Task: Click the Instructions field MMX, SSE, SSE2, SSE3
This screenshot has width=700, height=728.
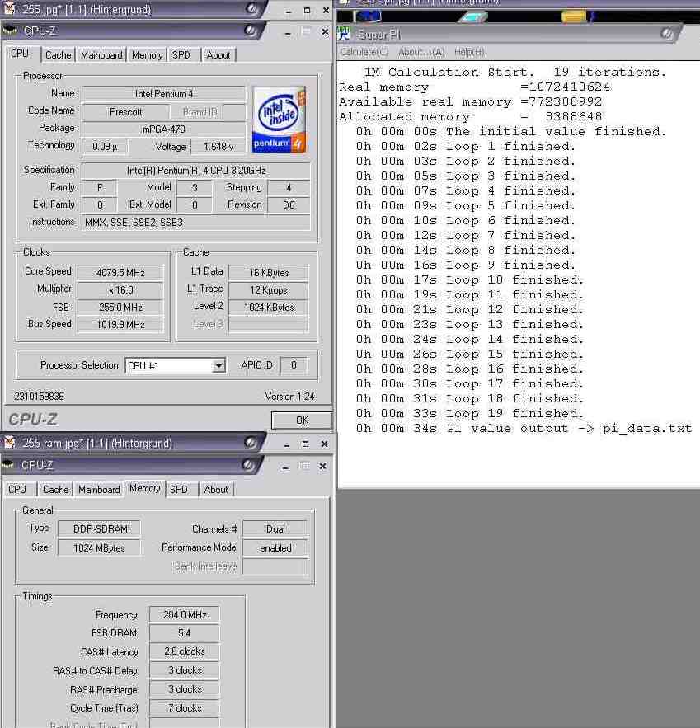Action: (x=196, y=223)
